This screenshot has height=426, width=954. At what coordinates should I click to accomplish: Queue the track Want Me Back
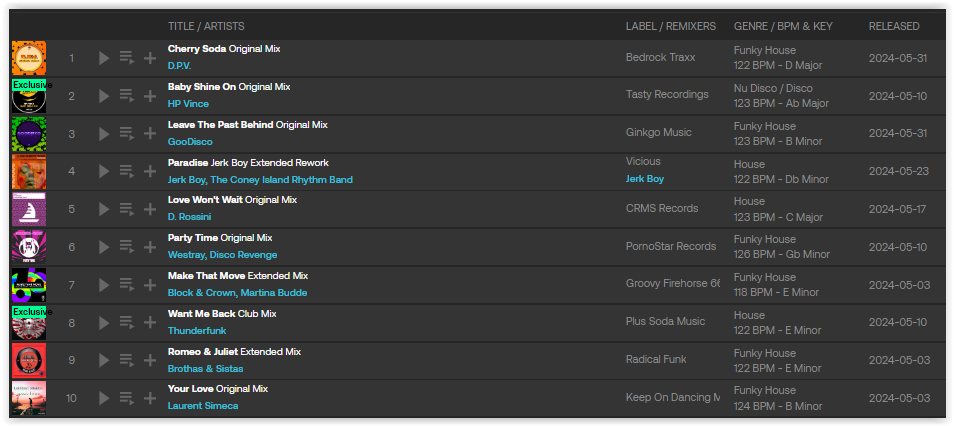[127, 323]
